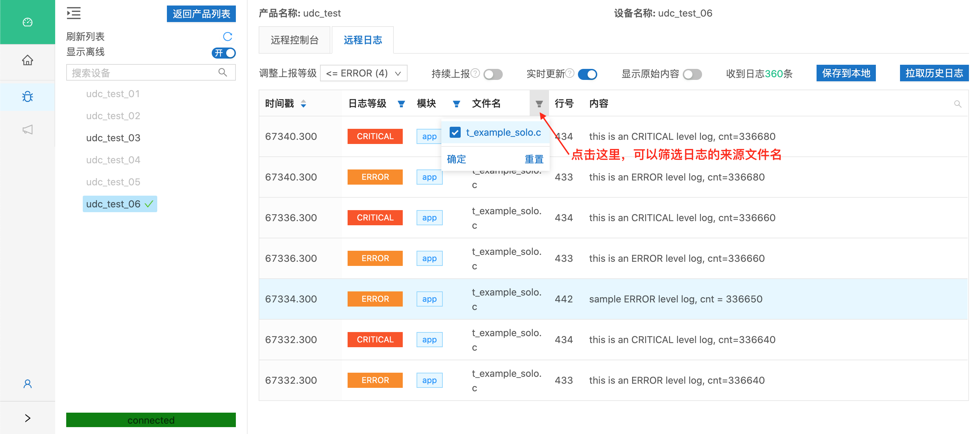Click the CRITICAL tag for cnt=336680
Viewport: 980px width, 434px height.
click(375, 136)
